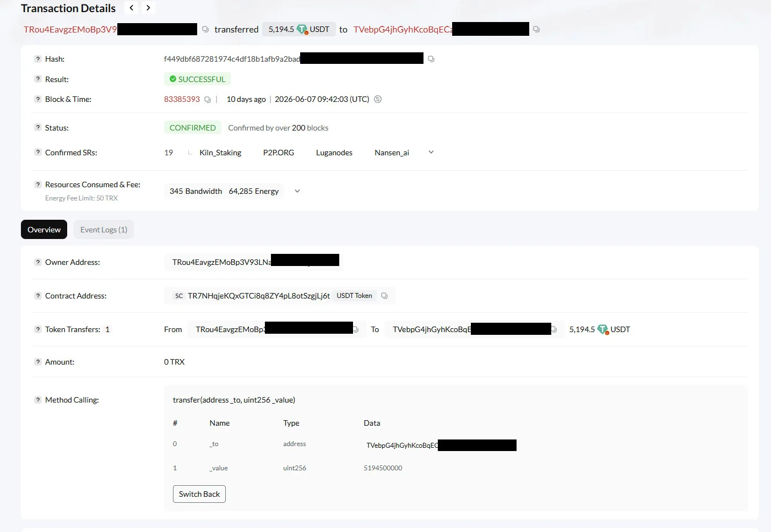The width and height of the screenshot is (771, 532).
Task: Open the P2P.ORG super representative
Action: point(279,153)
